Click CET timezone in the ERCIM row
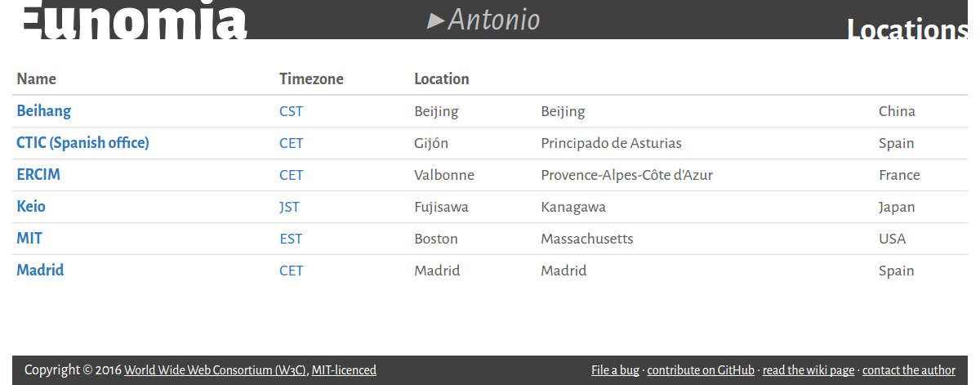 [x=291, y=175]
